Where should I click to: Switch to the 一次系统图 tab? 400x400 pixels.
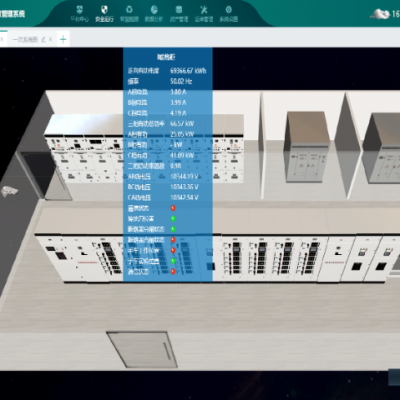25,40
